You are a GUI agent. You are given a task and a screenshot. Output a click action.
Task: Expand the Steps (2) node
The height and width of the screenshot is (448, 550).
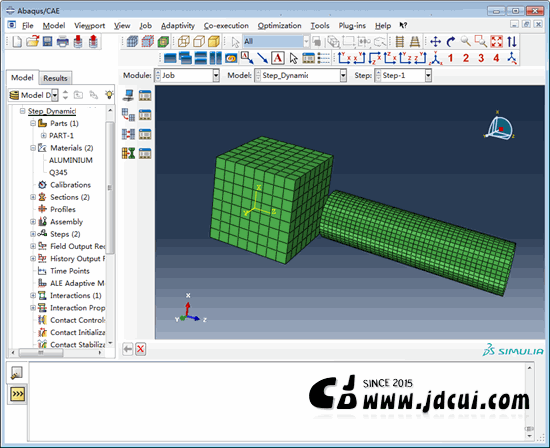coord(33,234)
